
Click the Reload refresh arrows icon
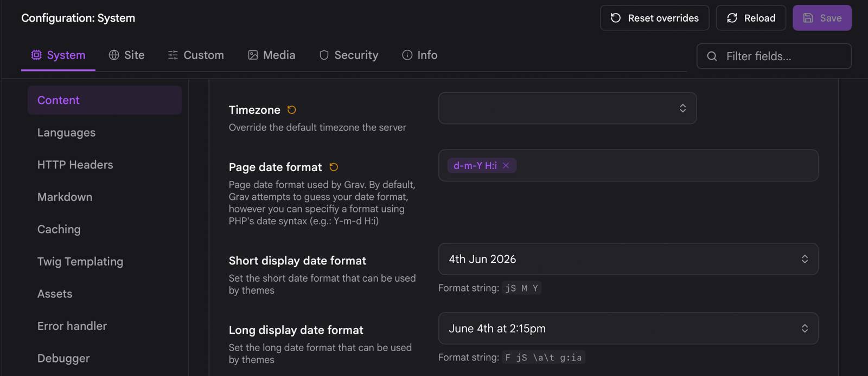coord(732,18)
